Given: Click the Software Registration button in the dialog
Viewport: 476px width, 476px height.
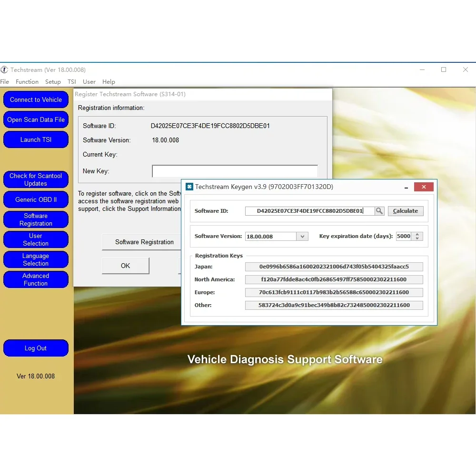Looking at the screenshot, I should coord(141,242).
